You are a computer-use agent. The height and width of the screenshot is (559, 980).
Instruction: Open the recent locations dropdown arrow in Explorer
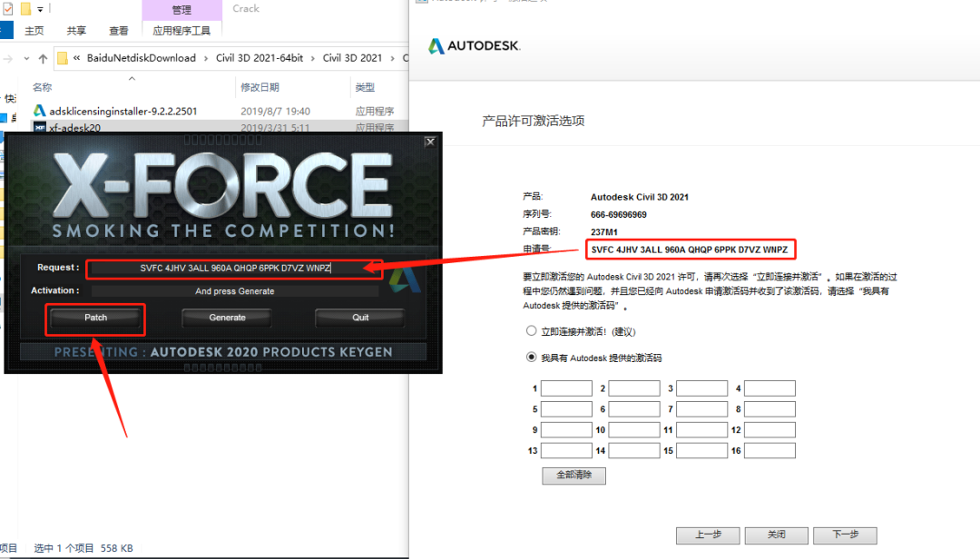click(x=26, y=59)
